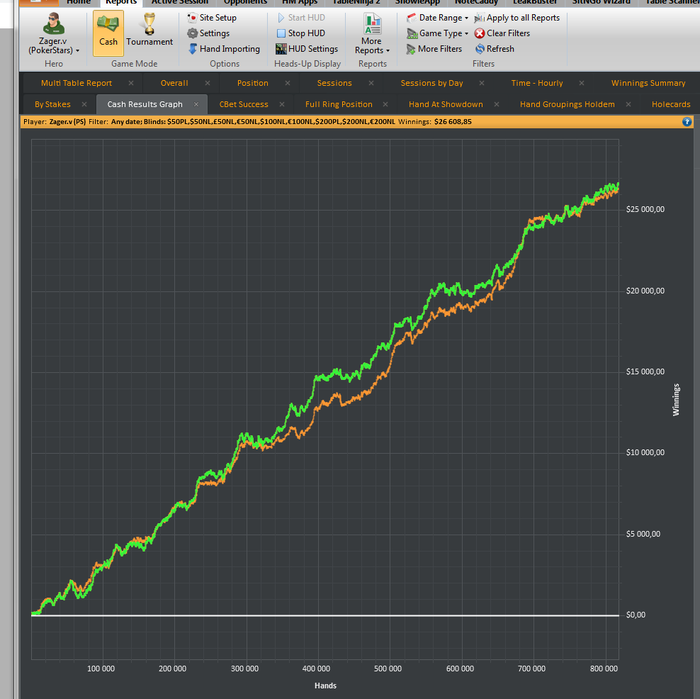Image resolution: width=700 pixels, height=699 pixels.
Task: Open the Multi Table Report tab
Action: click(x=76, y=83)
